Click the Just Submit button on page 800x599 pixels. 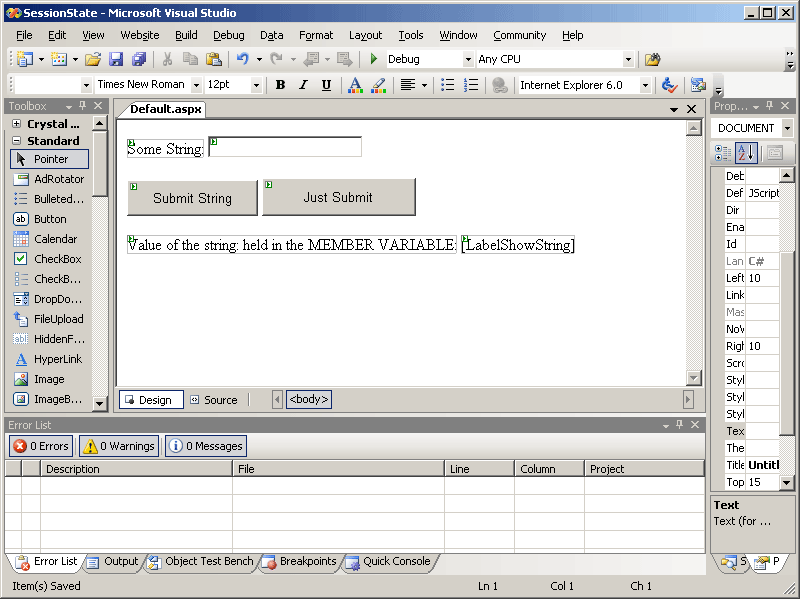[338, 197]
